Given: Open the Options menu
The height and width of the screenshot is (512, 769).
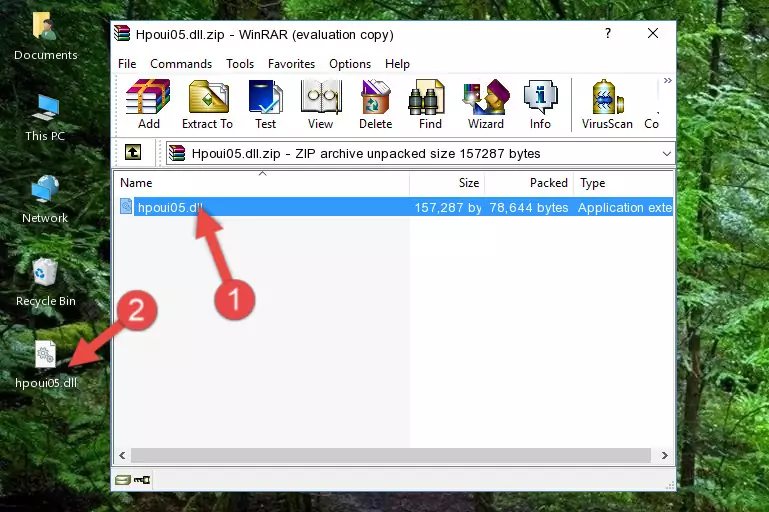Looking at the screenshot, I should (x=350, y=64).
